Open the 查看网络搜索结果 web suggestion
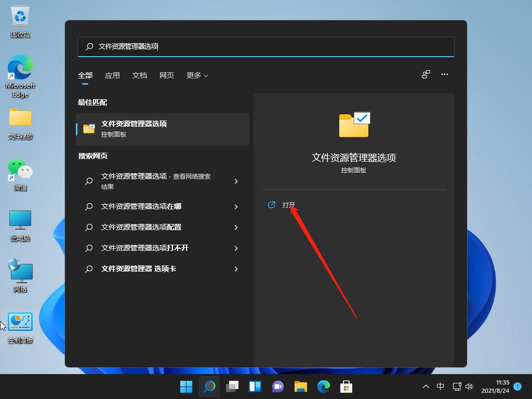Screen dimensions: 532x399 pyautogui.click(x=156, y=181)
